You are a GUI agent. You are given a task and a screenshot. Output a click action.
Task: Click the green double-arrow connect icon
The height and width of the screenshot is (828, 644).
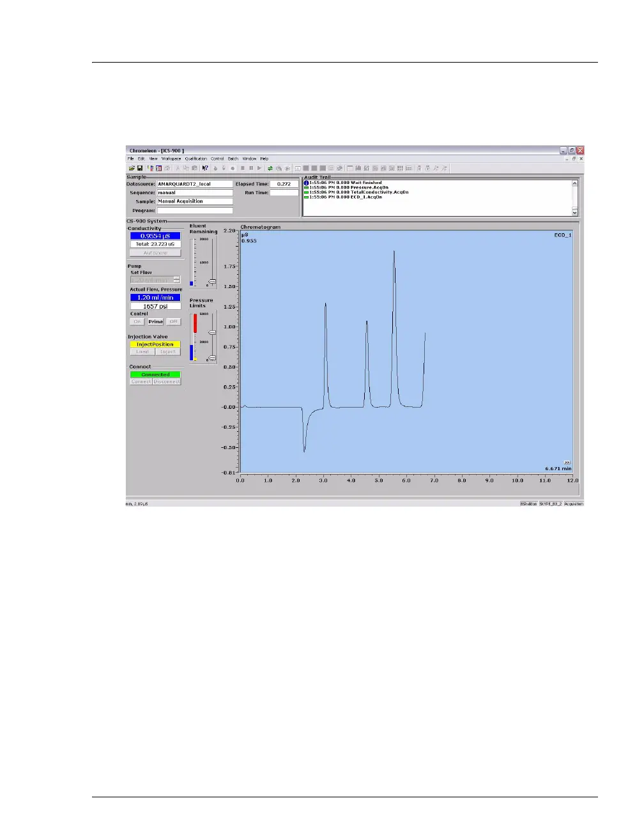[x=270, y=168]
